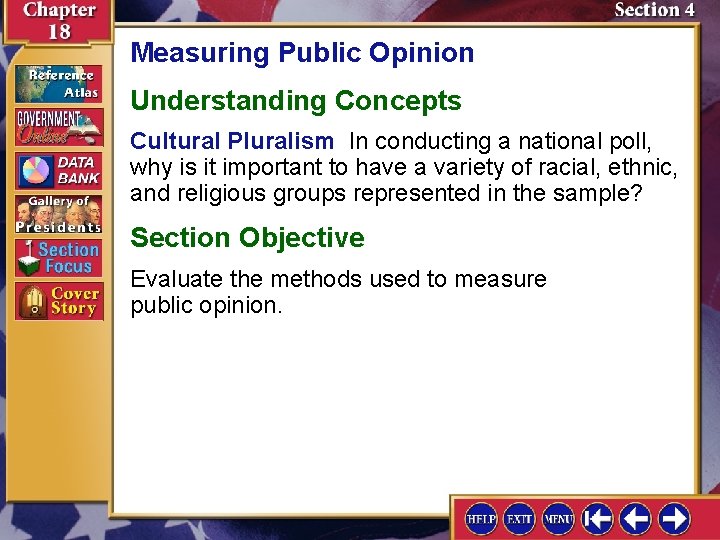Open the Section Focus sidebar button
Viewport: 720px width, 540px height.
pos(58,258)
